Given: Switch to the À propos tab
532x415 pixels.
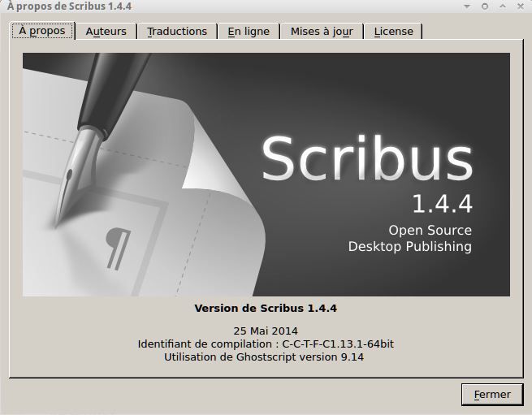Looking at the screenshot, I should (42, 31).
